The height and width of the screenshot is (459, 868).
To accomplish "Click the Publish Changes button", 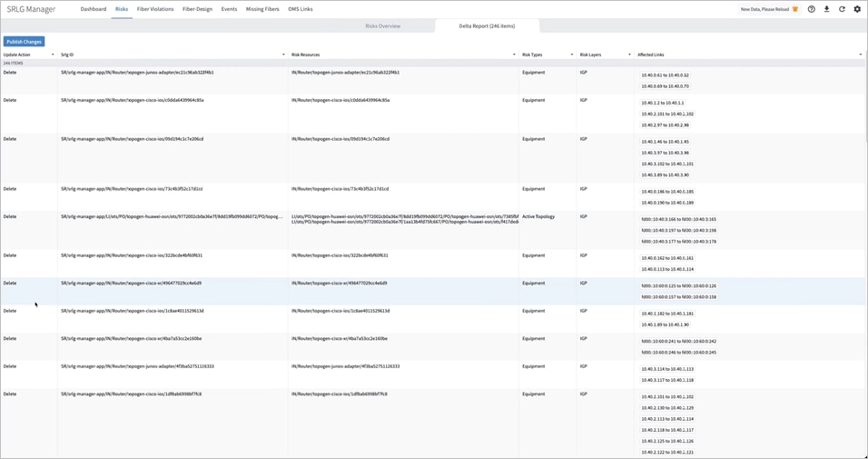I will [x=24, y=42].
